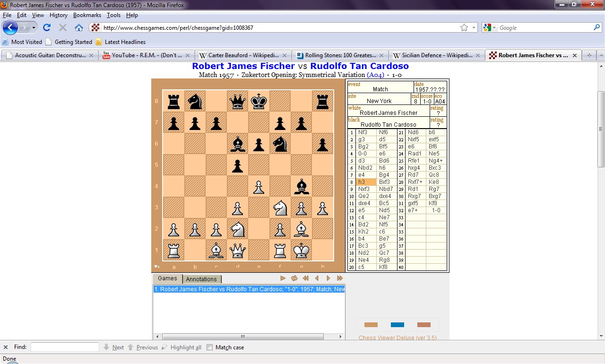Switch to the YouTube R.E.M. tab
Viewport: 605px width, 364px height.
click(x=147, y=55)
